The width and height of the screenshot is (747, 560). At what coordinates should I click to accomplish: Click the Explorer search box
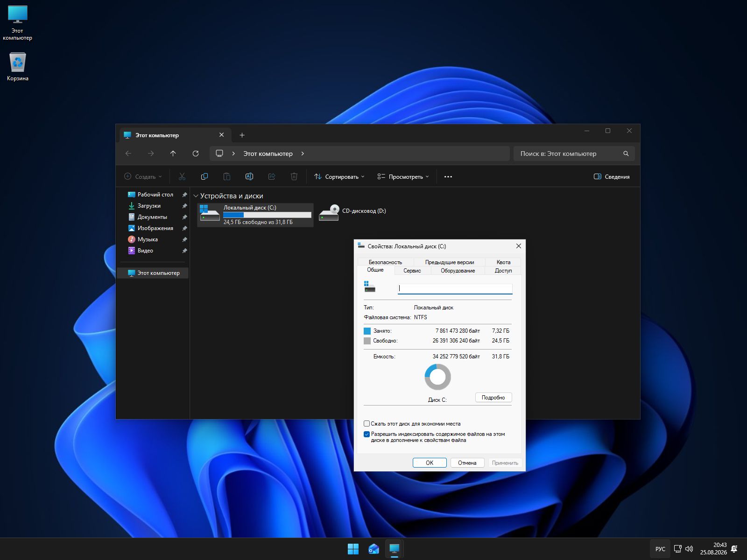pyautogui.click(x=574, y=154)
